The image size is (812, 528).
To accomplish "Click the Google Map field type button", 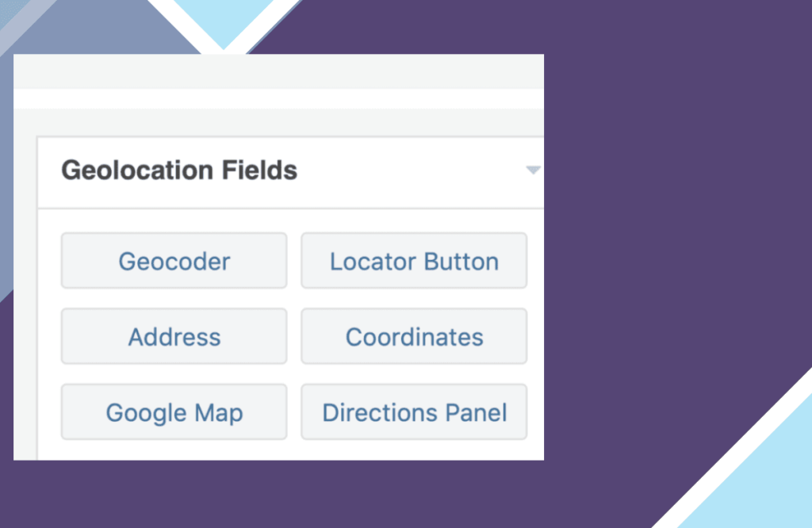I will pos(174,412).
